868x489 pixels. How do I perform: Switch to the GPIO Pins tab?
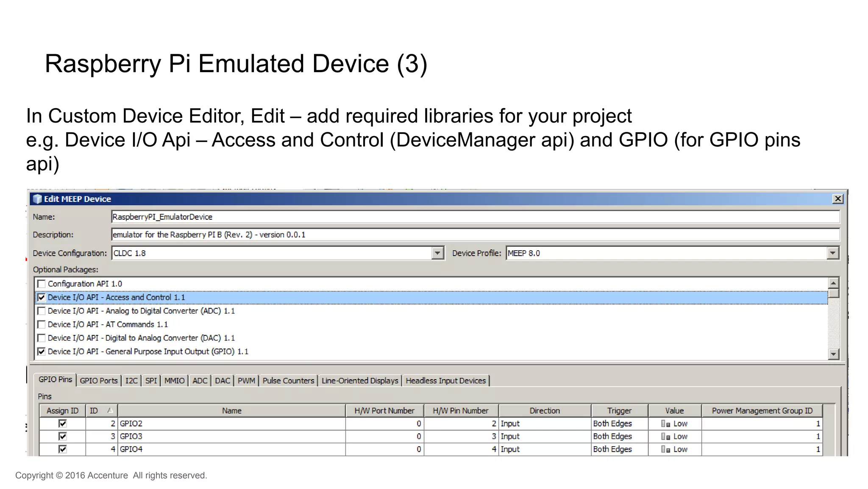tap(55, 380)
